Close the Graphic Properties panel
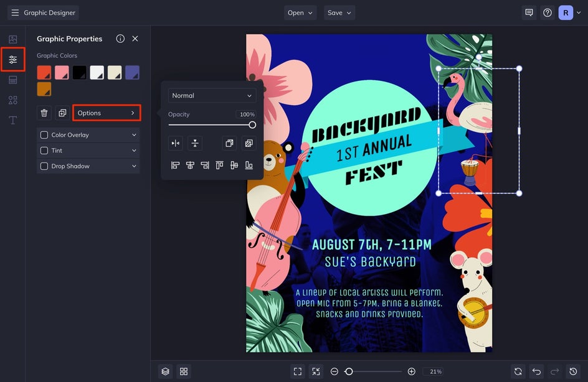588x382 pixels. [x=135, y=39]
